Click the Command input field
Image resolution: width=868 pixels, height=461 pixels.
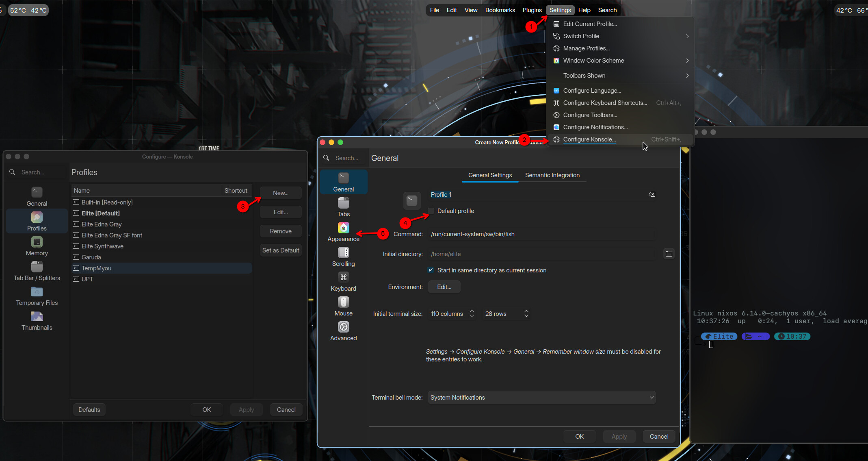(x=542, y=234)
